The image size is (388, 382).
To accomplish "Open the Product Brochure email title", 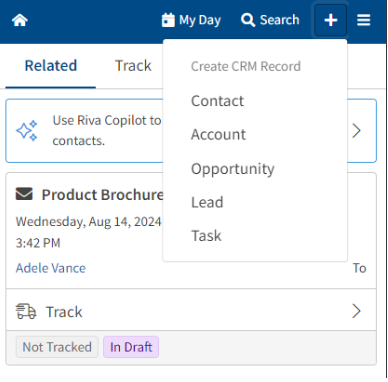I will 102,195.
